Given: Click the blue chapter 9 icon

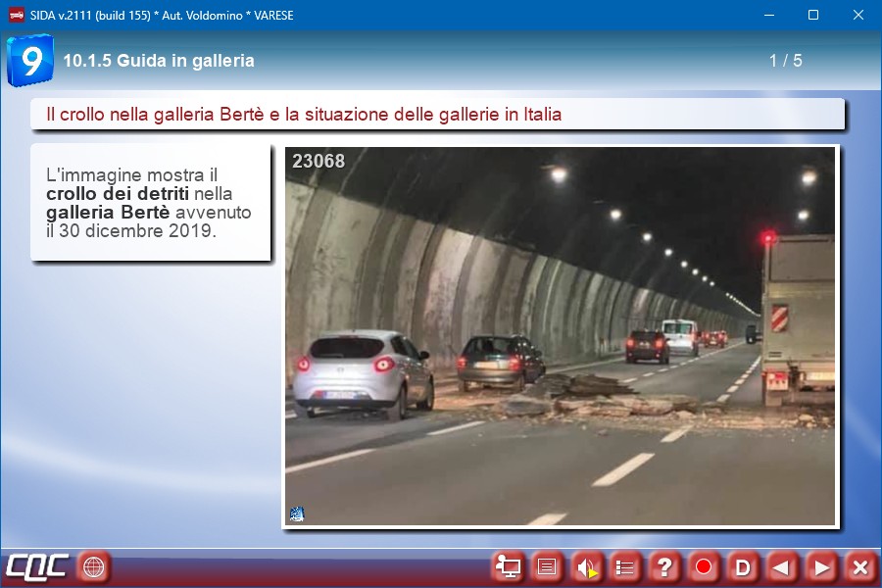Looking at the screenshot, I should tap(29, 61).
